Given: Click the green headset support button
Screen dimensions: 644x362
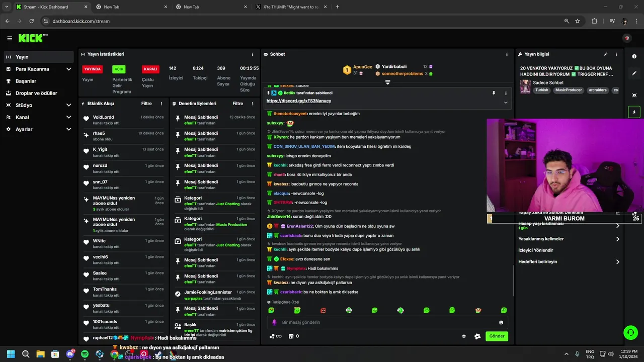Looking at the screenshot, I should (x=630, y=332).
